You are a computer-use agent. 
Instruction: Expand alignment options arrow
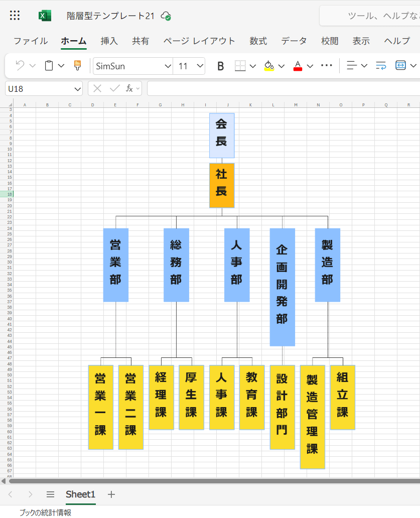tap(364, 66)
